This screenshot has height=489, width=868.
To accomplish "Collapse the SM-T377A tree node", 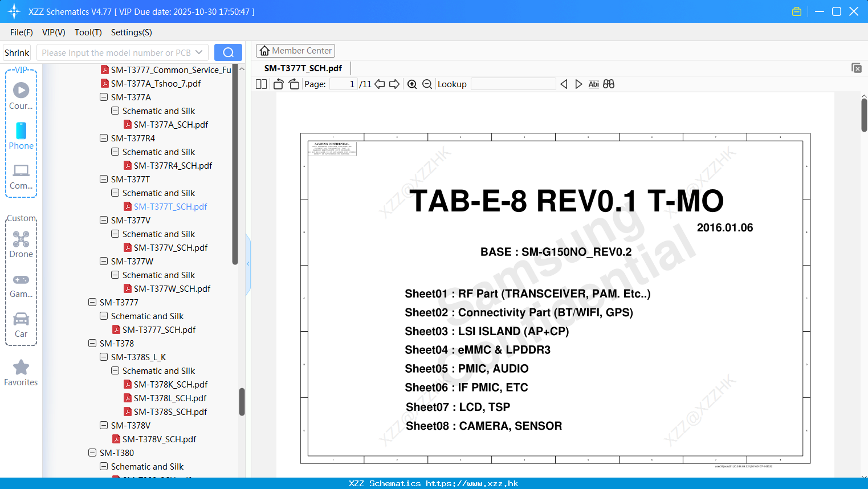I will coord(104,97).
